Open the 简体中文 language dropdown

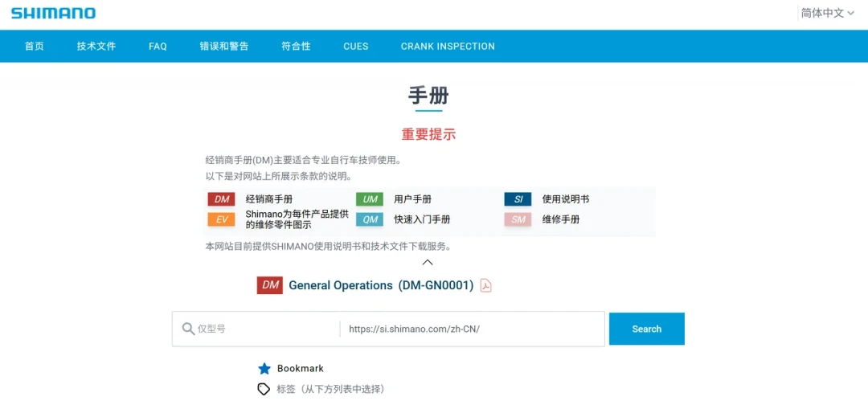pos(828,14)
